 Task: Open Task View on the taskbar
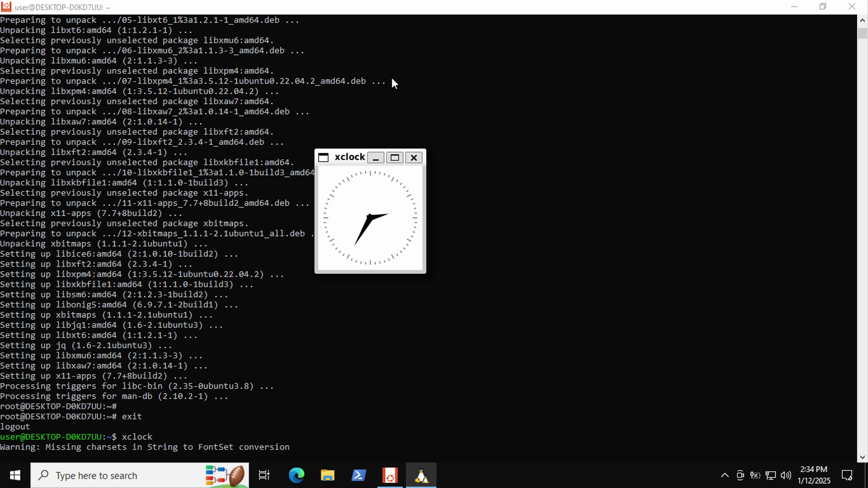264,475
